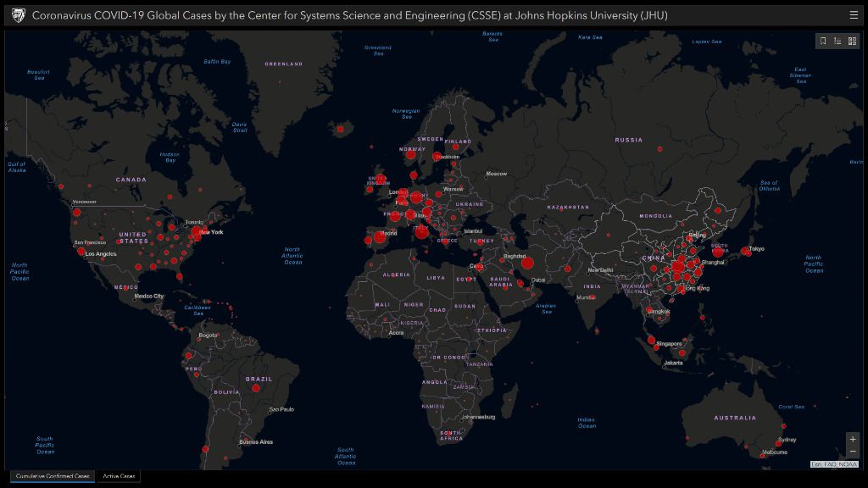
Task: Select the case marker near Madrid
Action: coord(378,238)
